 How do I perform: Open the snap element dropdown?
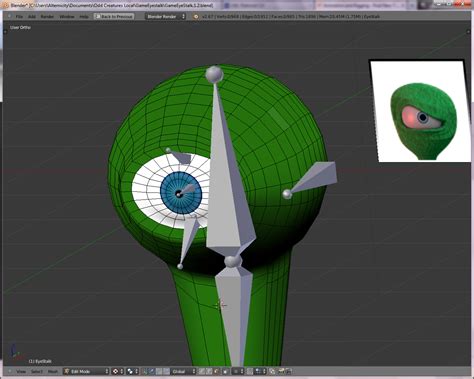pos(260,371)
